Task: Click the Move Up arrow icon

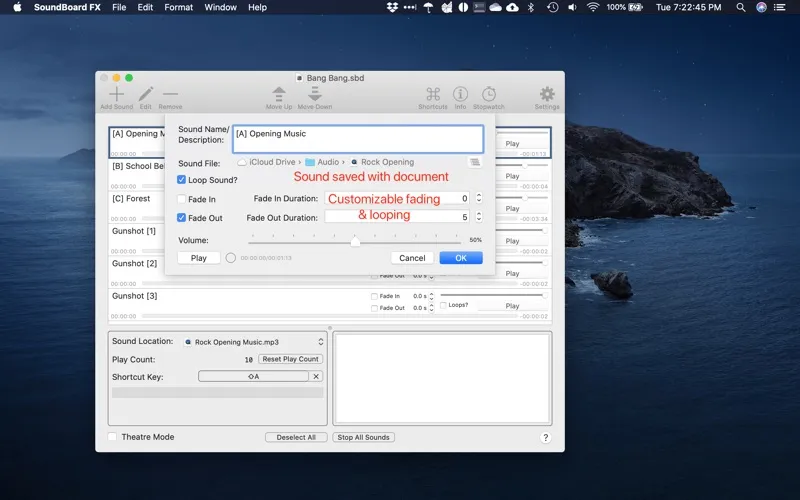Action: 280,94
